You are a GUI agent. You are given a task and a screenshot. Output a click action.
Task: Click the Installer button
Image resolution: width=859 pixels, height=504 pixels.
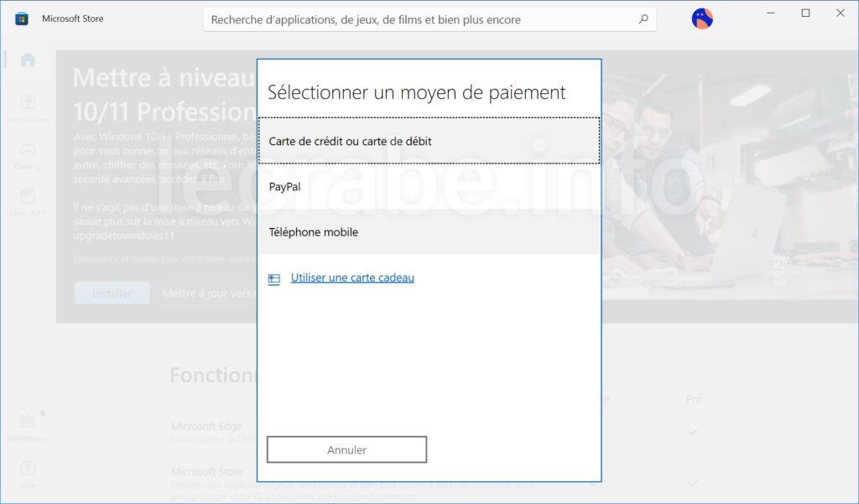coord(112,293)
